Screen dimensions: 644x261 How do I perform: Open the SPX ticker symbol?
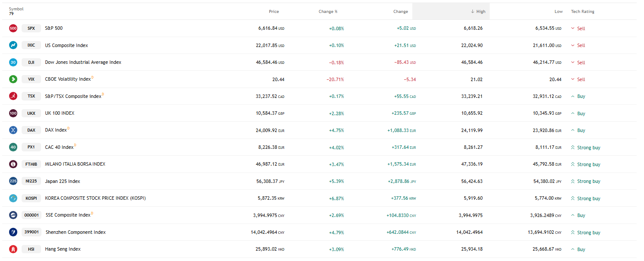(x=31, y=28)
